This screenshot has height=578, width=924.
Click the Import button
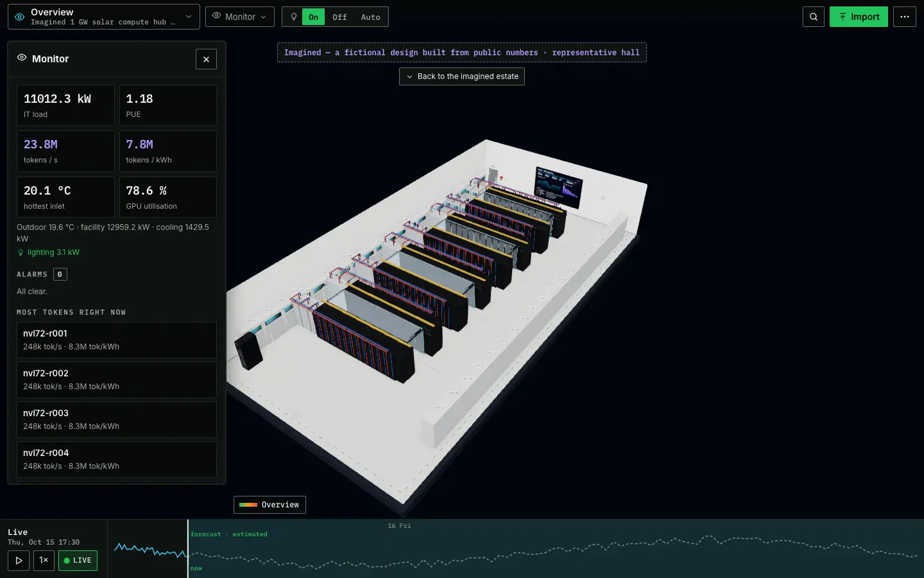[859, 17]
